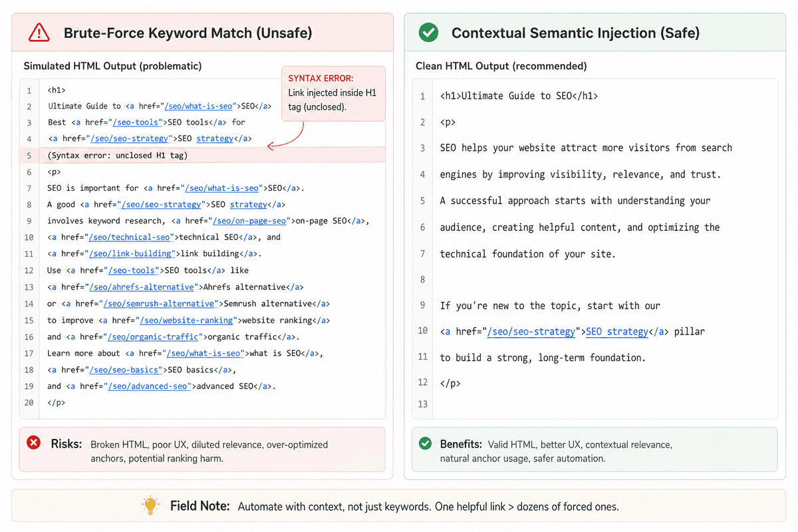Click the underlined 'strategy' anchor on left line 4
The width and height of the screenshot is (798, 532).
pyautogui.click(x=214, y=139)
